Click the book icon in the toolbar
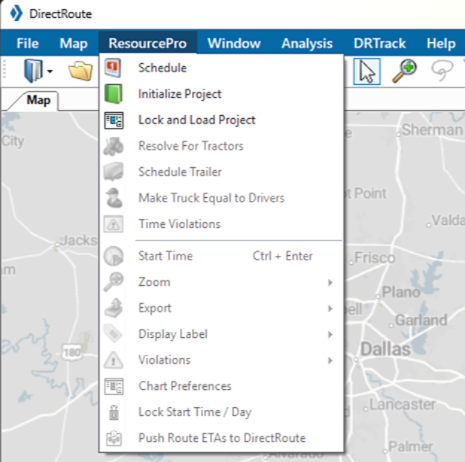Screen dimensions: 465x462 point(33,71)
